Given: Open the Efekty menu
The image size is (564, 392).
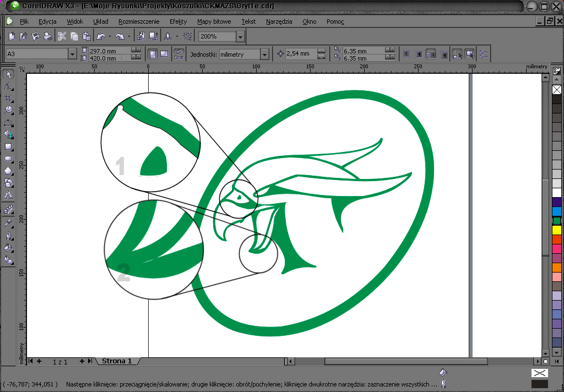Looking at the screenshot, I should pyautogui.click(x=178, y=21).
